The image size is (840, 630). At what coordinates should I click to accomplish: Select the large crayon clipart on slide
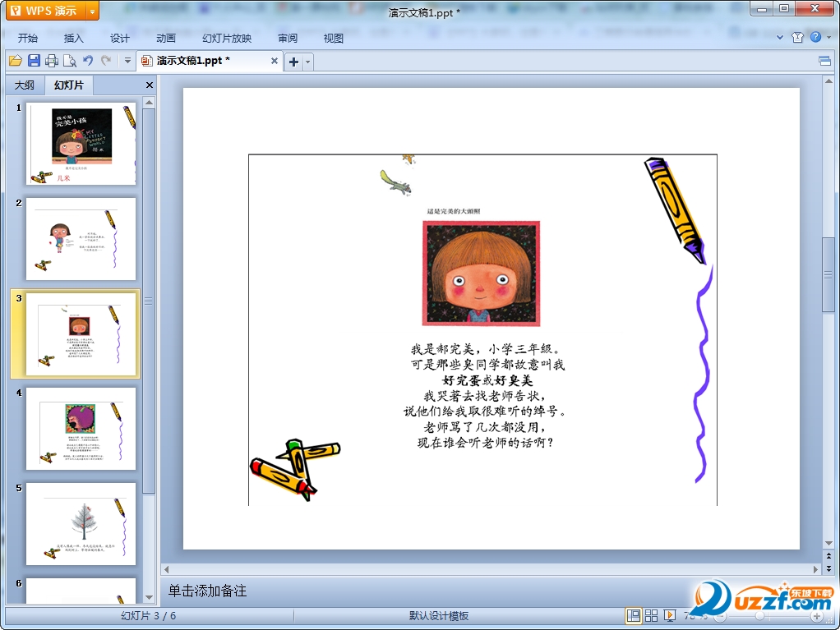tap(676, 209)
